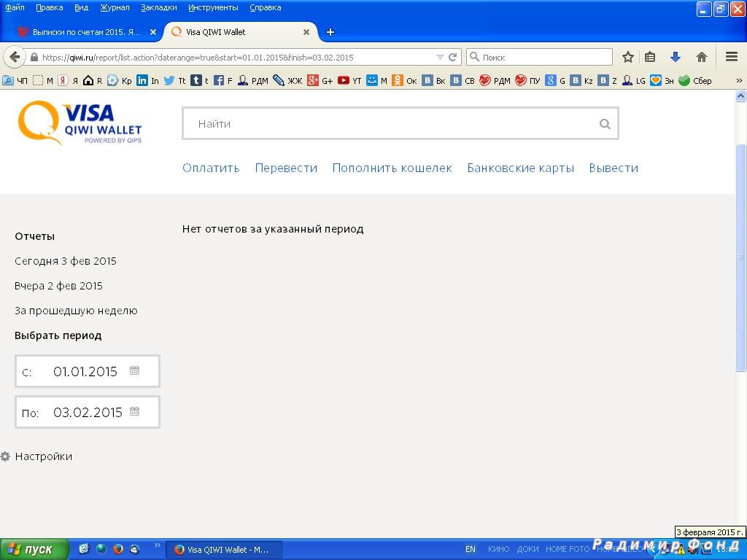The height and width of the screenshot is (560, 747).
Task: Open the Банковские карты link
Action: tap(520, 168)
